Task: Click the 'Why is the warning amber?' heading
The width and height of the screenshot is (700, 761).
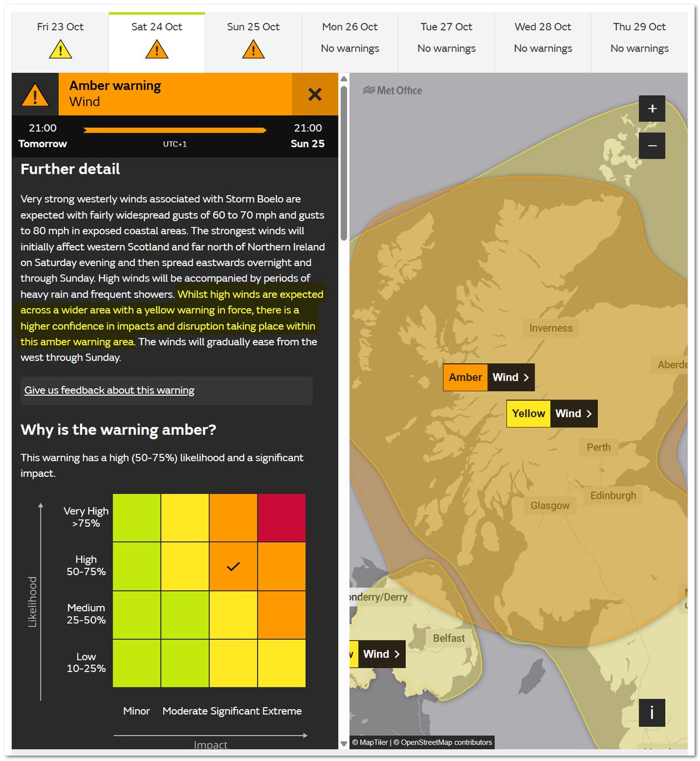Action: click(119, 430)
